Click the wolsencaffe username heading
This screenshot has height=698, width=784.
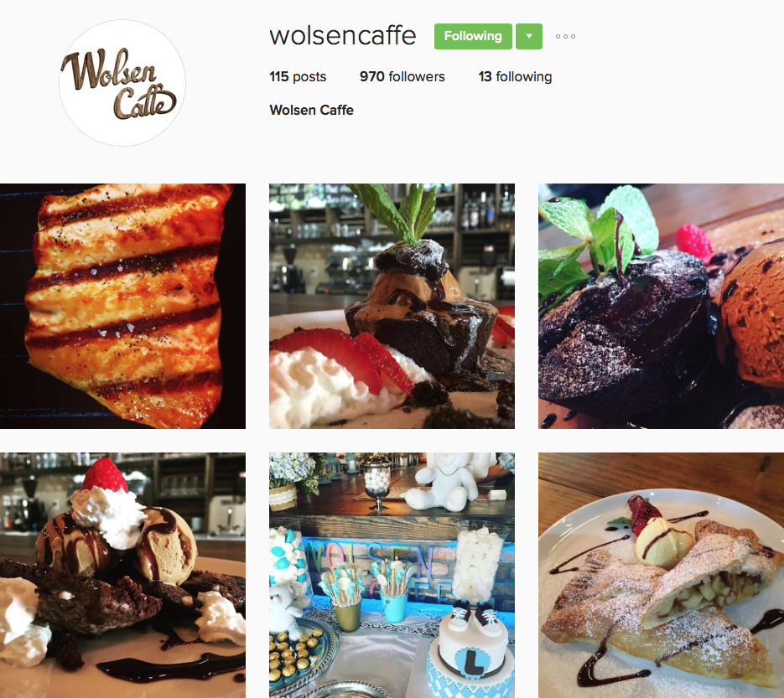pyautogui.click(x=342, y=36)
